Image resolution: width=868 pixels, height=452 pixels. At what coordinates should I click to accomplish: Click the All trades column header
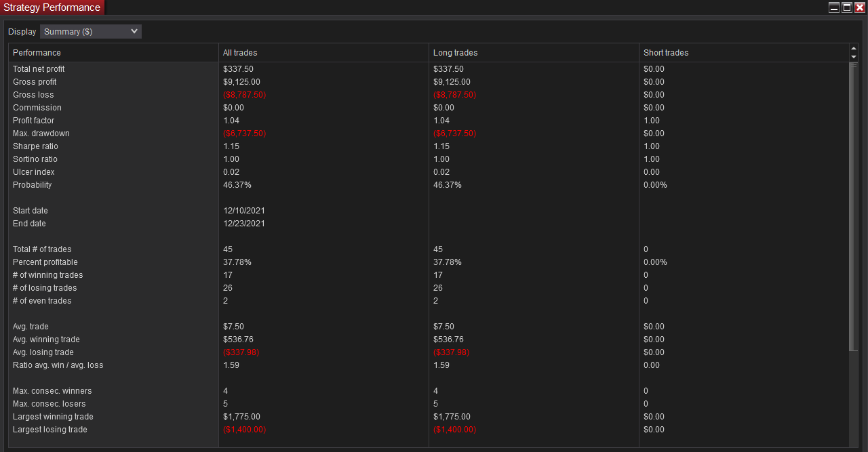tap(240, 53)
